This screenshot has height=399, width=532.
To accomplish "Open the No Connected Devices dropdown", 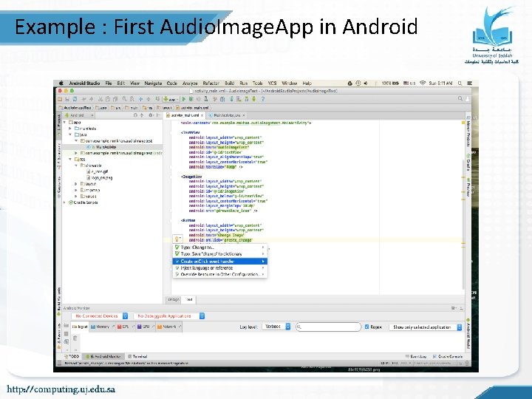I will click(x=100, y=316).
